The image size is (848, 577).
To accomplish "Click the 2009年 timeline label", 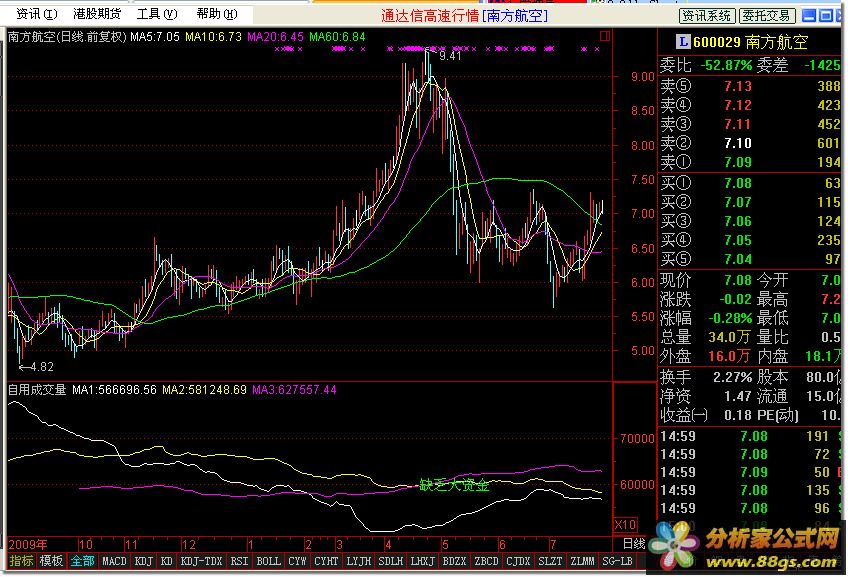I will 28,543.
